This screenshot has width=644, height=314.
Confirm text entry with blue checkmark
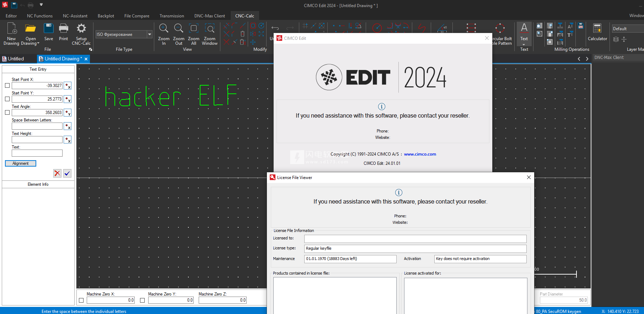[67, 173]
